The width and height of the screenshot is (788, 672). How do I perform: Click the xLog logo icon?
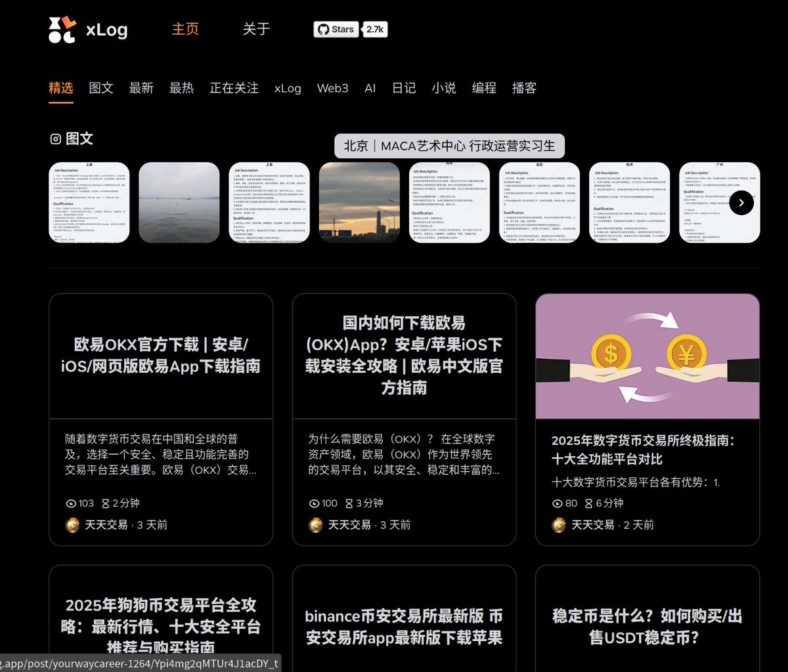63,30
